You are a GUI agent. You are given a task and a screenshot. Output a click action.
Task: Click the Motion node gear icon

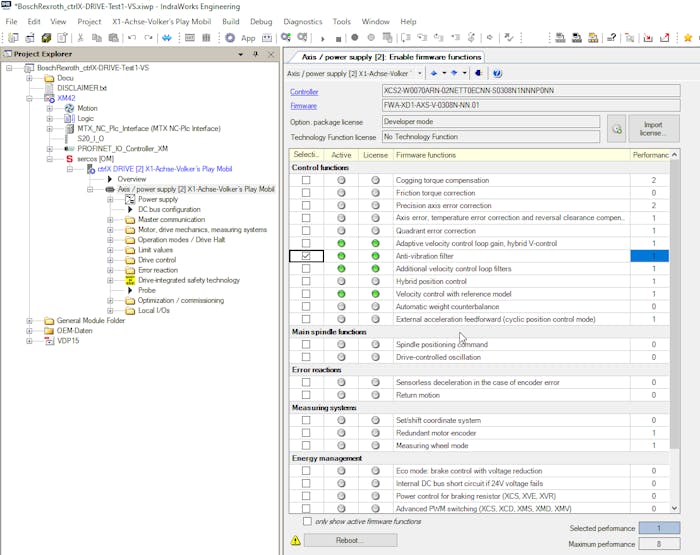point(69,108)
